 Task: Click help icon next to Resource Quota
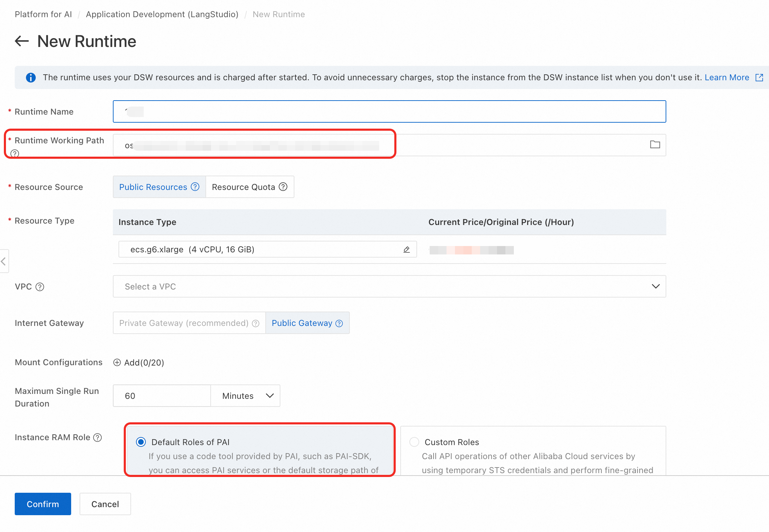click(283, 187)
